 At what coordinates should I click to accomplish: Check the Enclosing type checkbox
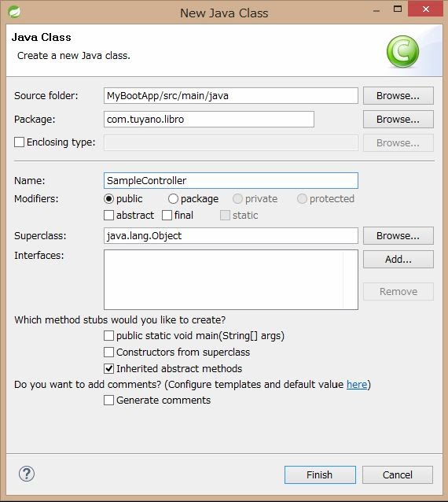point(19,142)
